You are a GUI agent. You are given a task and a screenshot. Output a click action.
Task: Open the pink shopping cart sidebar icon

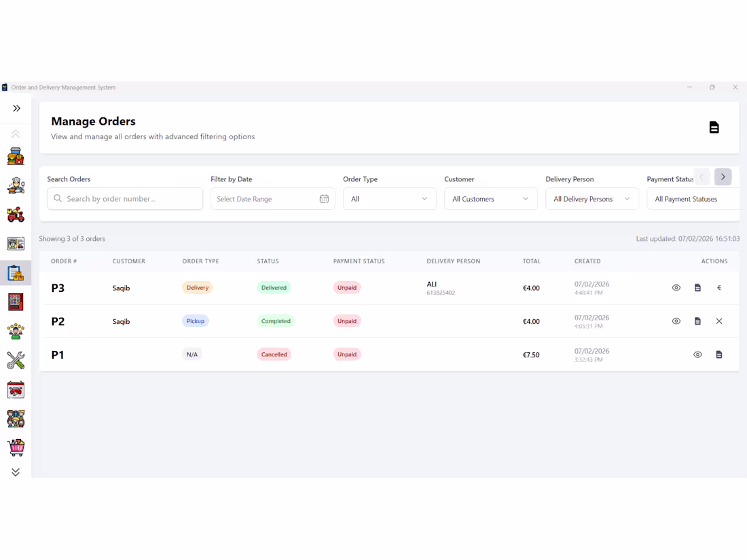click(x=16, y=447)
